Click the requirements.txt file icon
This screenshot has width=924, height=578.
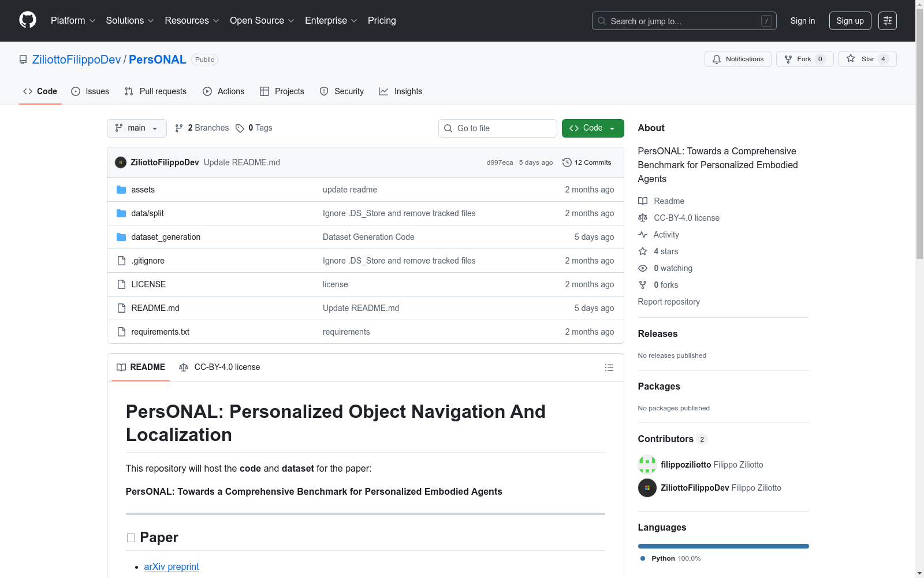121,332
